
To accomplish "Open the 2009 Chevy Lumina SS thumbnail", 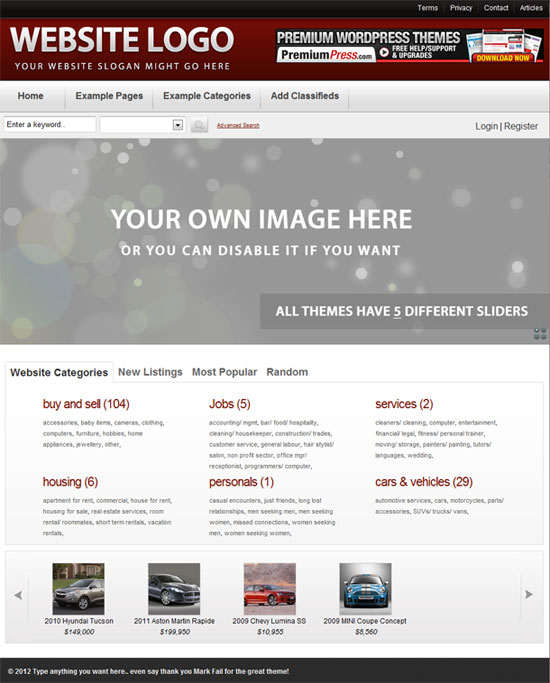I will (270, 588).
